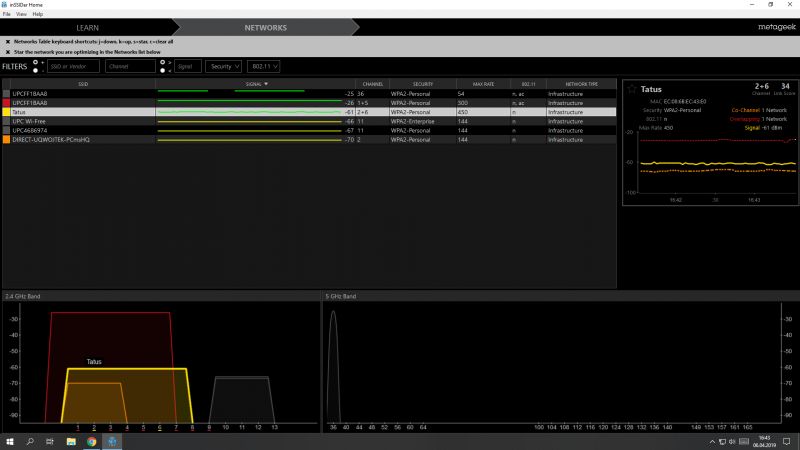Image resolution: width=800 pixels, height=450 pixels.
Task: Select the '+' include SSID filter radio
Action: coord(35,62)
